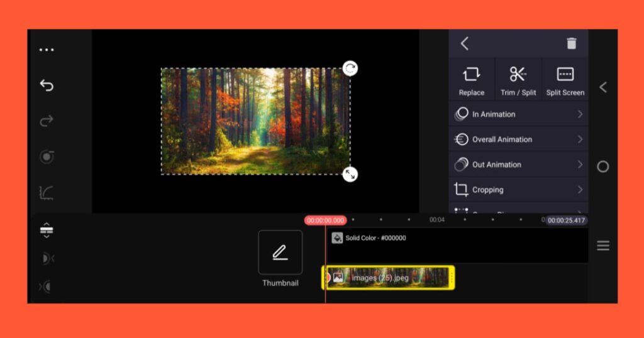Select the Trim / Split scissors tool
This screenshot has width=644, height=338.
pos(518,80)
